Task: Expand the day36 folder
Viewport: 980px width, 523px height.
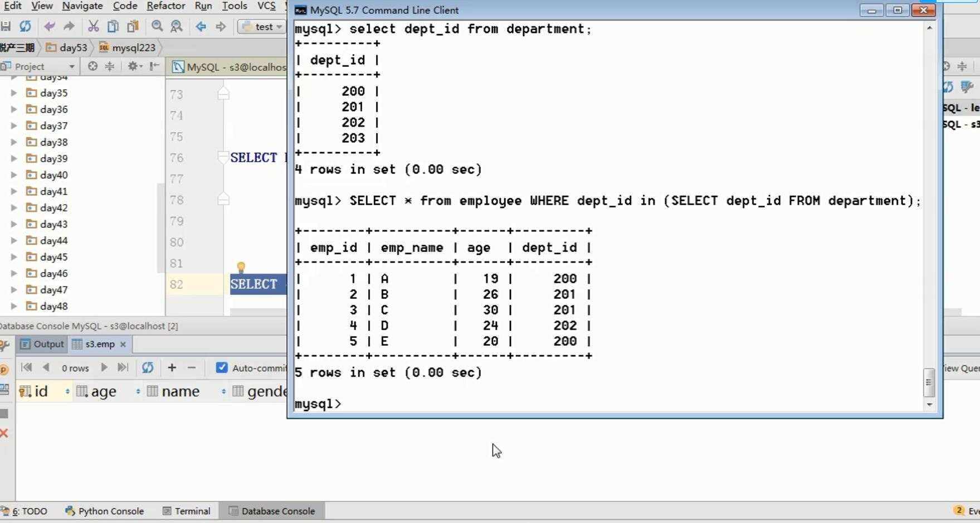Action: [x=14, y=109]
